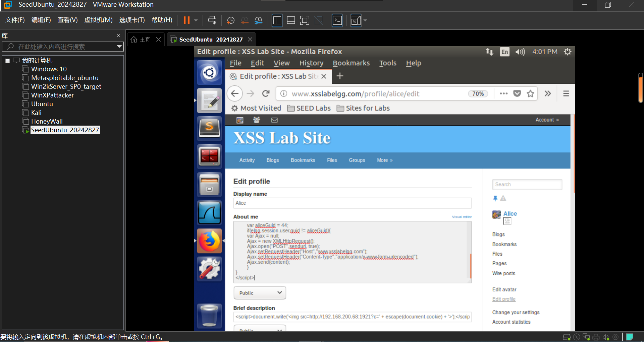This screenshot has width=644, height=342.
Task: Select Metasploitable_ubuntu in the library
Action: (x=65, y=78)
